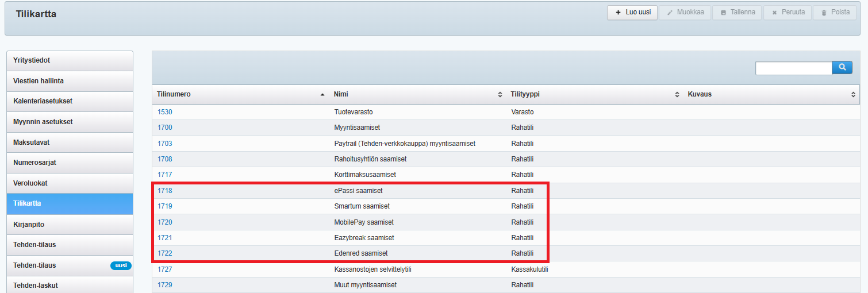The height and width of the screenshot is (293, 868).
Task: Click account number 1720 for MobilePay
Action: 165,222
